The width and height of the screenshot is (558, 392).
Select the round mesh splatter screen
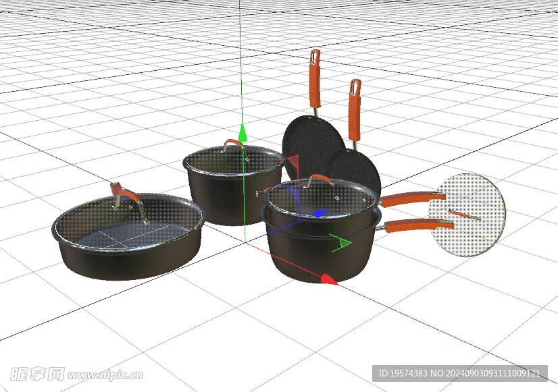pos(467,215)
